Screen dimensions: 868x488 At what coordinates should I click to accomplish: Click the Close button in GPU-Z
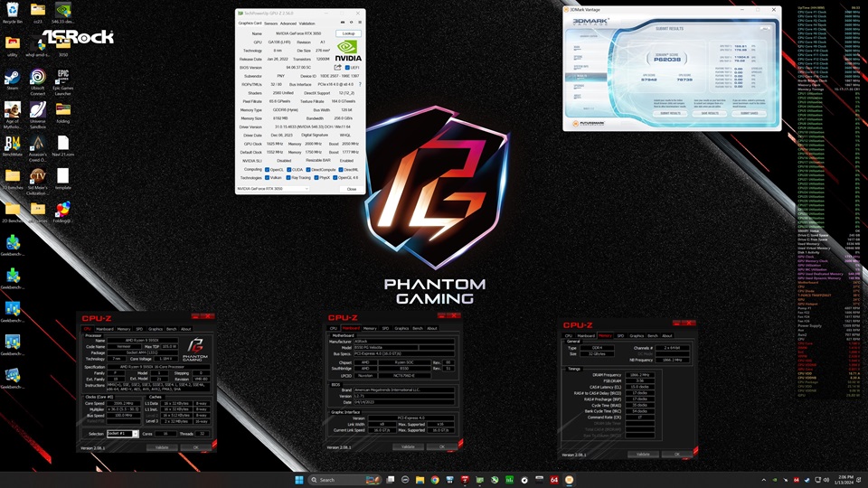point(351,189)
